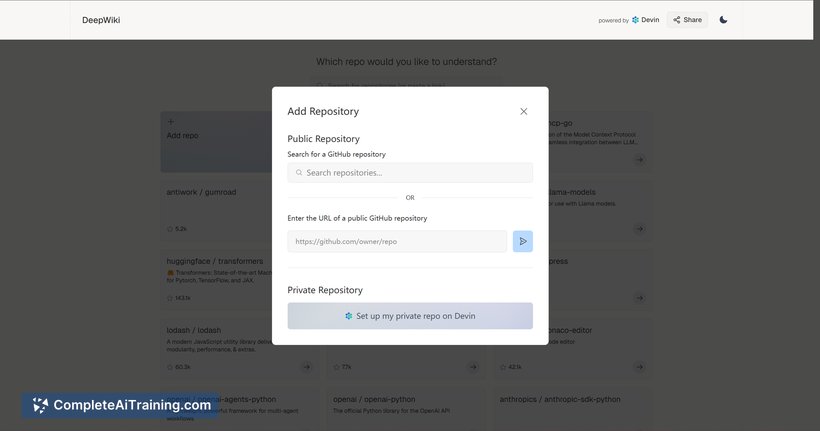820x431 pixels.
Task: Click the Devin icon on private repo button
Action: coord(348,316)
